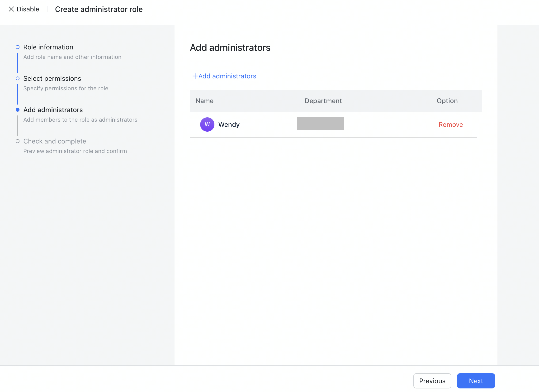The width and height of the screenshot is (539, 392).
Task: Select the Role information step in sidebar
Action: pyautogui.click(x=48, y=47)
